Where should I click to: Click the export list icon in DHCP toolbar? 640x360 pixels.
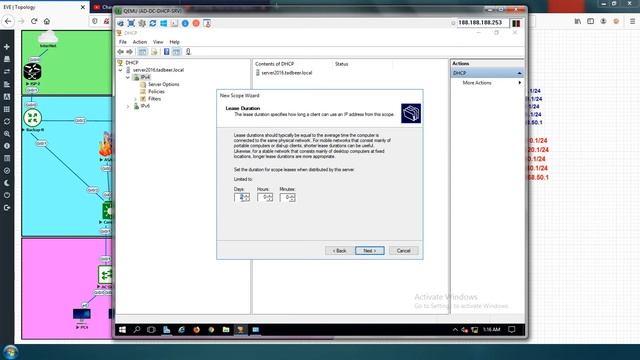[x=154, y=52]
